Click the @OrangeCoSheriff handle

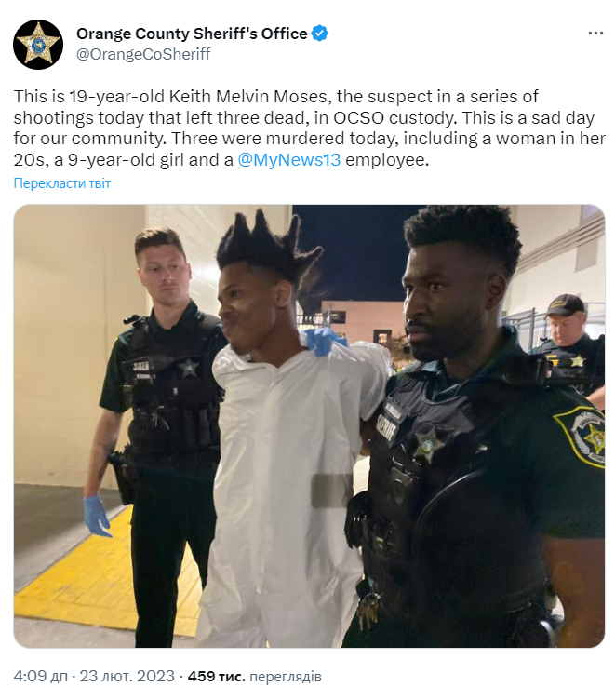click(x=143, y=54)
